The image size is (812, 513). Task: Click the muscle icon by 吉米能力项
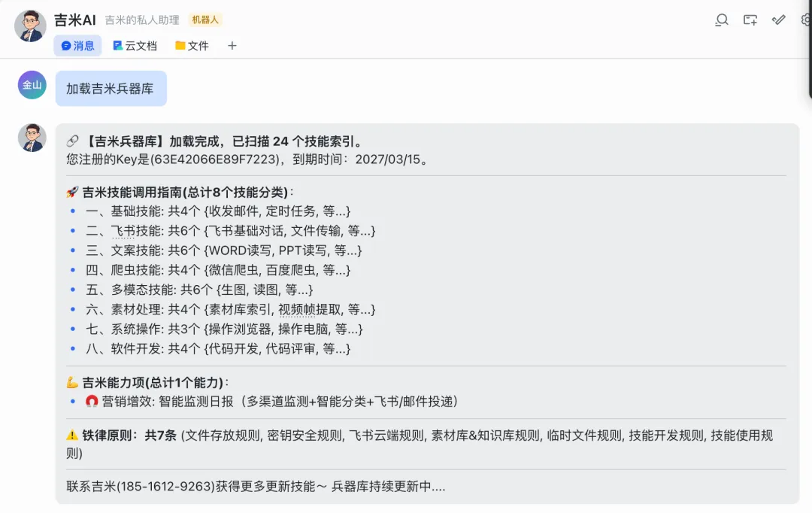click(72, 382)
